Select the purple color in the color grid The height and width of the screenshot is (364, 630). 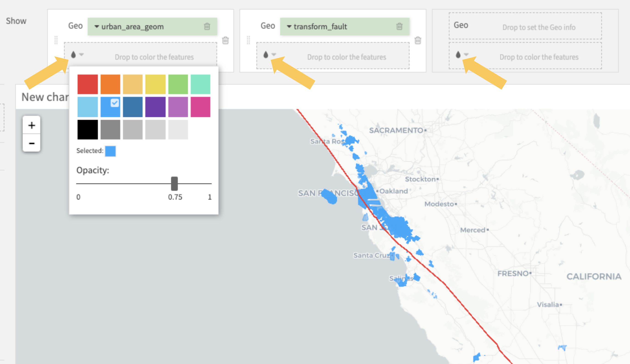pos(155,106)
